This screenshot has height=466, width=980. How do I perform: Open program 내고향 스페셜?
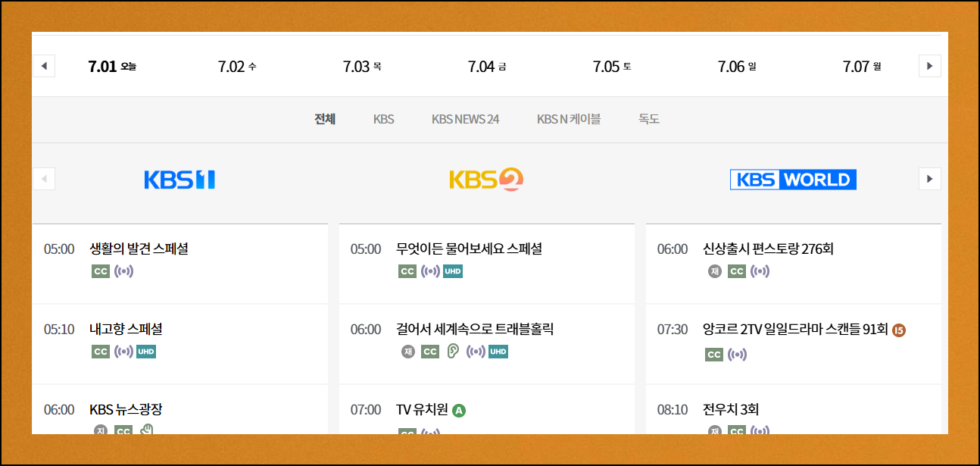coord(126,329)
